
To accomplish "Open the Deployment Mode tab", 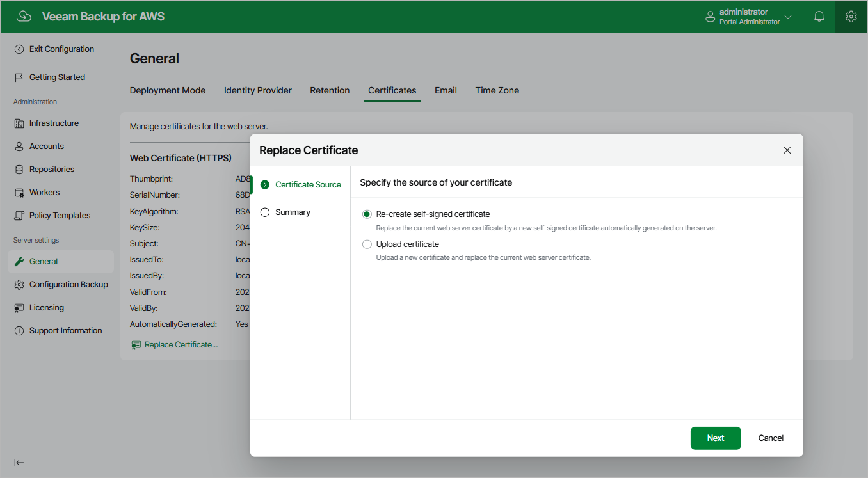I will (168, 90).
